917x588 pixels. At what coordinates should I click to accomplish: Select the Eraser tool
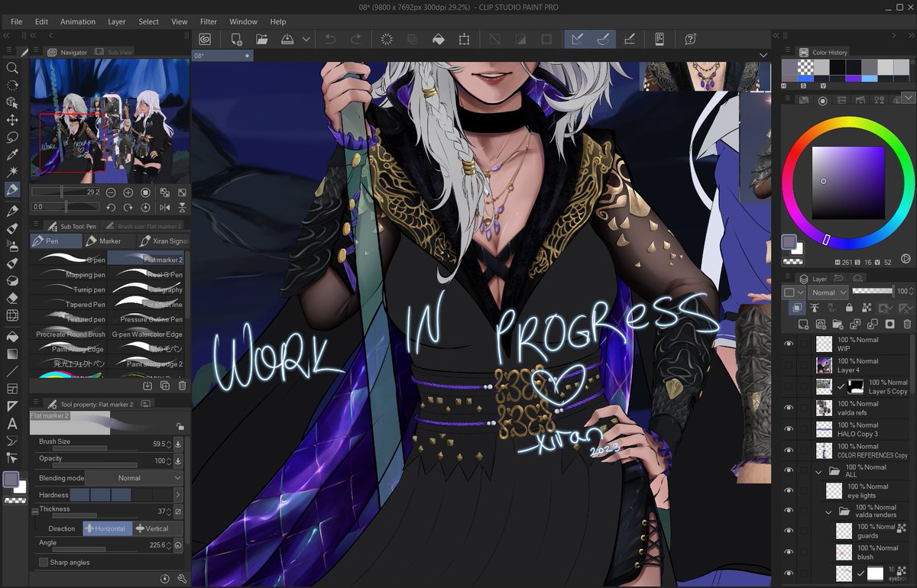[x=12, y=298]
